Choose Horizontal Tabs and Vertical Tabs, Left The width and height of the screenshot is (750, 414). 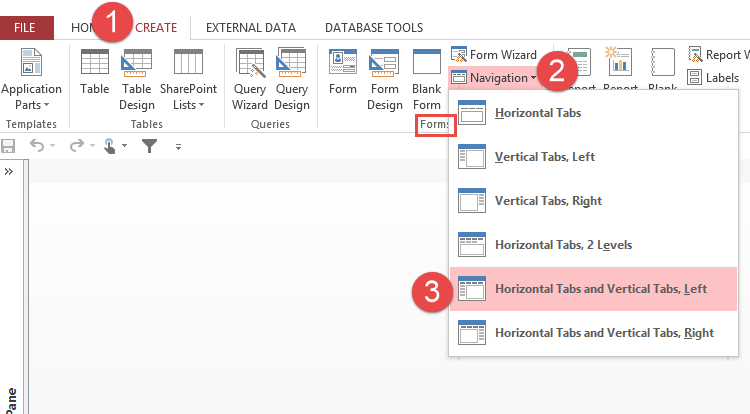[x=593, y=289]
